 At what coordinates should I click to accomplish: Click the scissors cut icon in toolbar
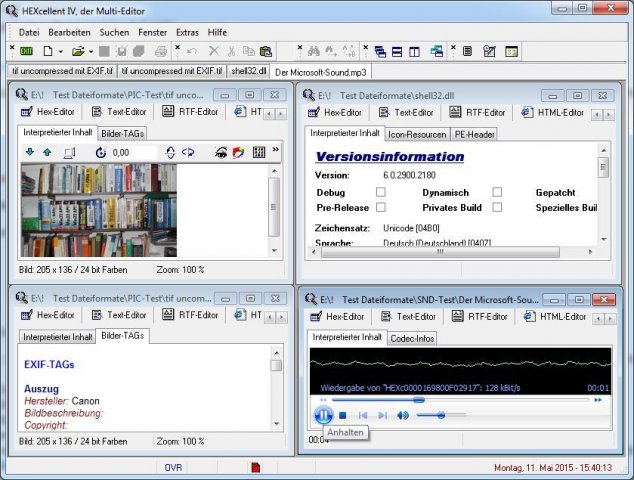click(x=230, y=51)
